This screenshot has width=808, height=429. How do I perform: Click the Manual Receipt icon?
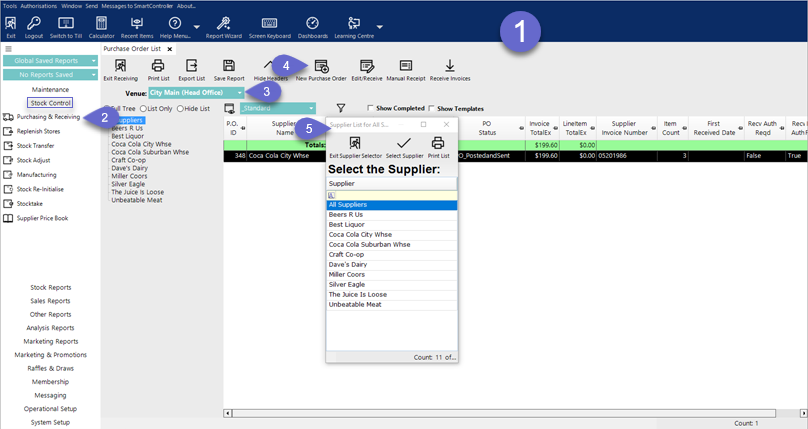[406, 67]
